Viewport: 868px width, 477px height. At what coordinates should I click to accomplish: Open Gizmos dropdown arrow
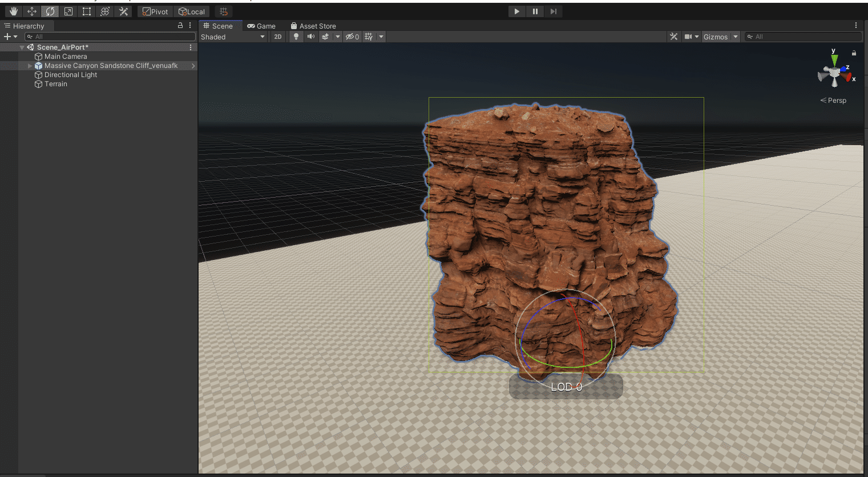point(736,37)
